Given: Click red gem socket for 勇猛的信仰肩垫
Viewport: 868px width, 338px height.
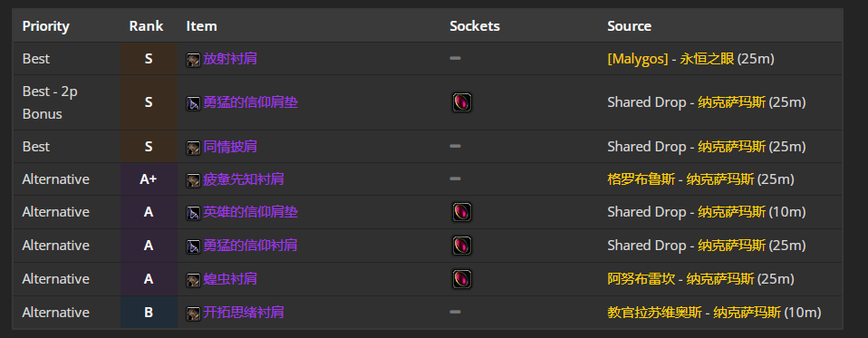Looking at the screenshot, I should (x=462, y=102).
